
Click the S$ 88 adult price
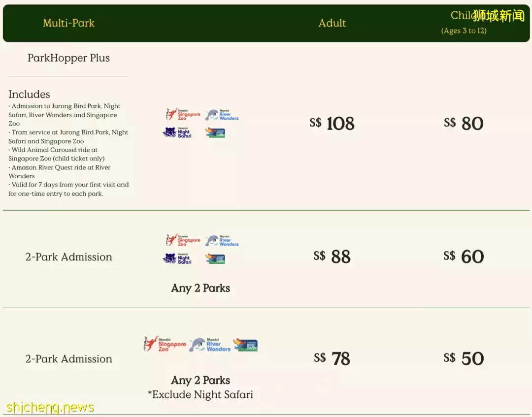point(332,257)
